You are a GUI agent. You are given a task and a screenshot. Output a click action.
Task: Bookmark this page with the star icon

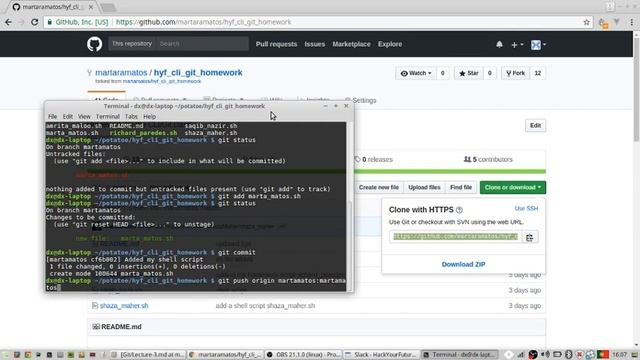point(587,22)
